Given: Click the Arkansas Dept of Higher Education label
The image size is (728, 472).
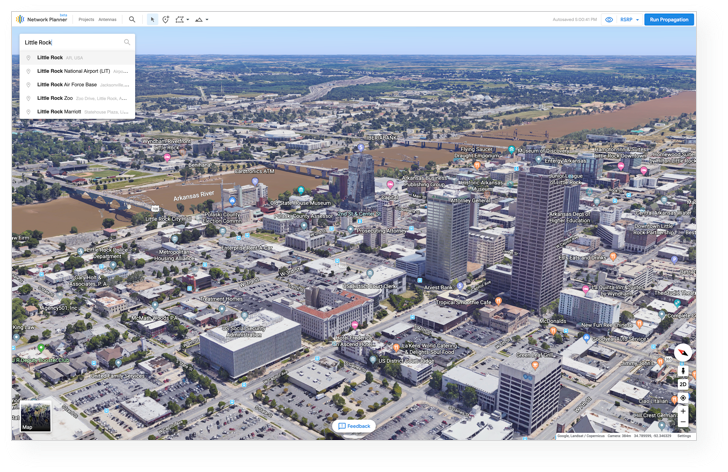Looking at the screenshot, I should click(x=569, y=217).
